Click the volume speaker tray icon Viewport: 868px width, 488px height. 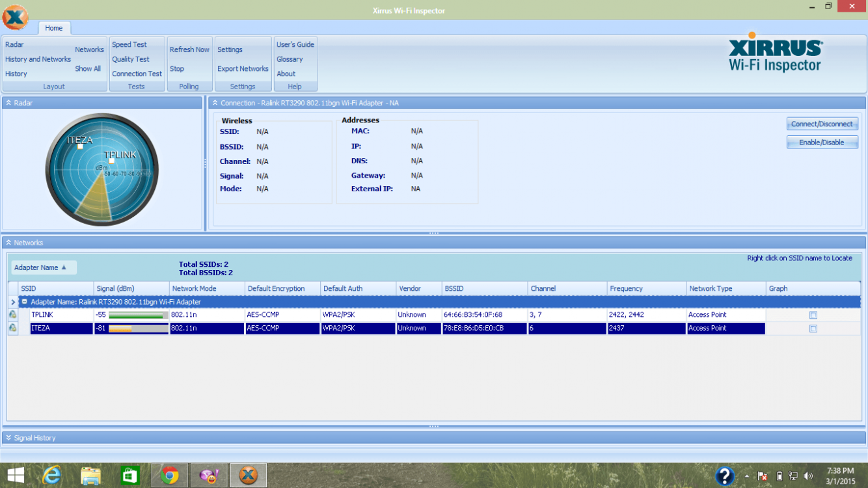pos(808,476)
